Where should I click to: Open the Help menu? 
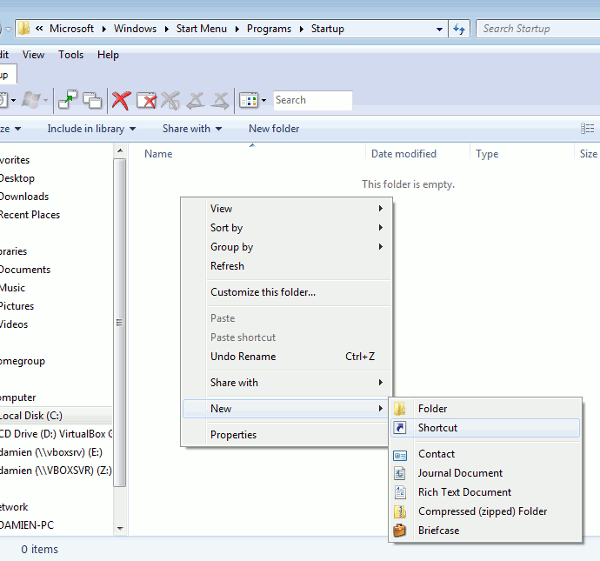tap(108, 55)
